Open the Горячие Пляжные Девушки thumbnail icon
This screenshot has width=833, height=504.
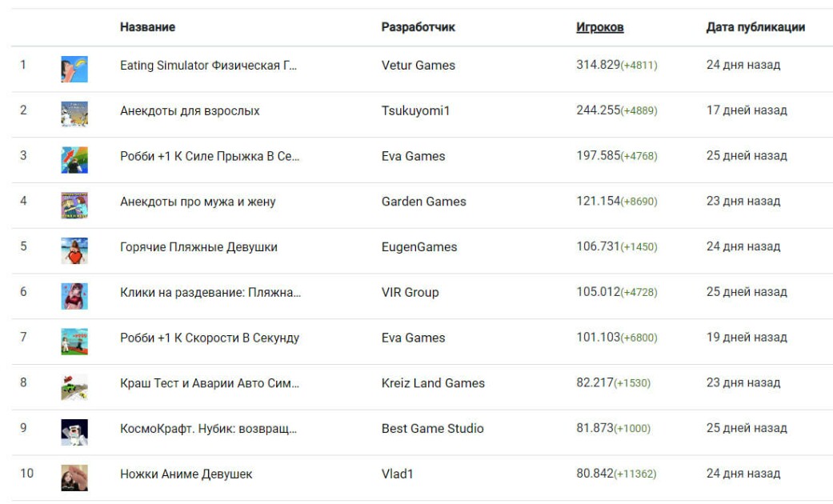click(x=74, y=250)
